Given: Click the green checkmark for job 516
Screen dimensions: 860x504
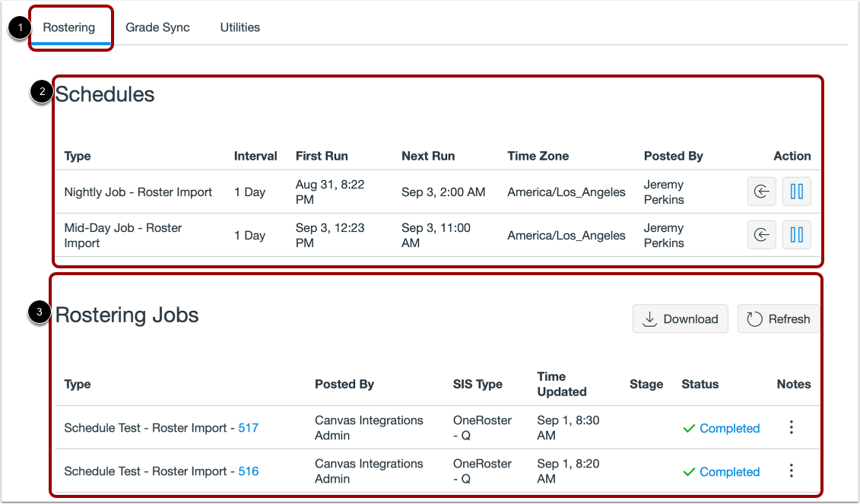Looking at the screenshot, I should 689,472.
